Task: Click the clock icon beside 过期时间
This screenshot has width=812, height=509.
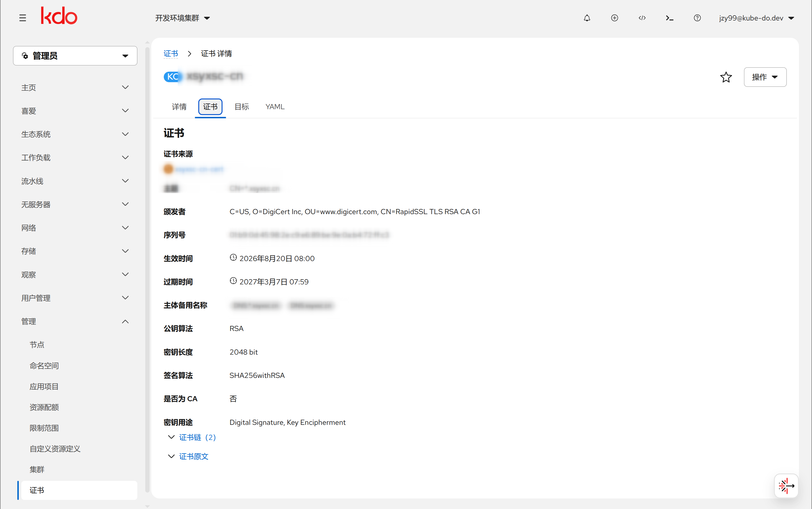Action: (233, 281)
